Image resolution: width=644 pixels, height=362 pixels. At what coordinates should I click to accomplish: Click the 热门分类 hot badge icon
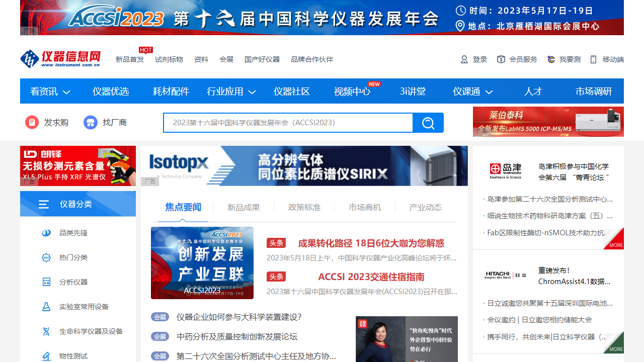point(46,257)
